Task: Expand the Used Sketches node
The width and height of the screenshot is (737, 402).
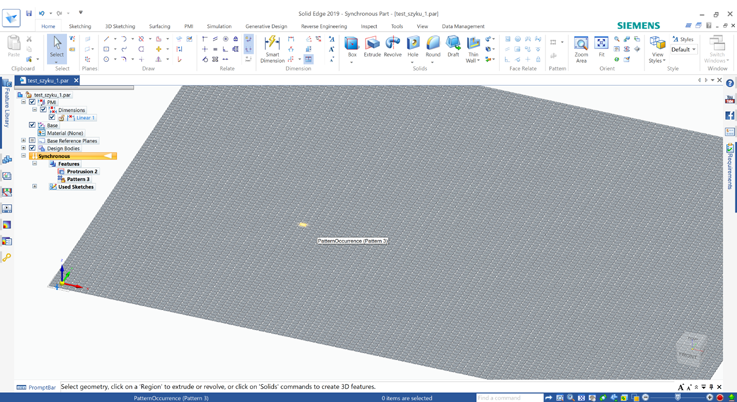Action: pyautogui.click(x=34, y=187)
